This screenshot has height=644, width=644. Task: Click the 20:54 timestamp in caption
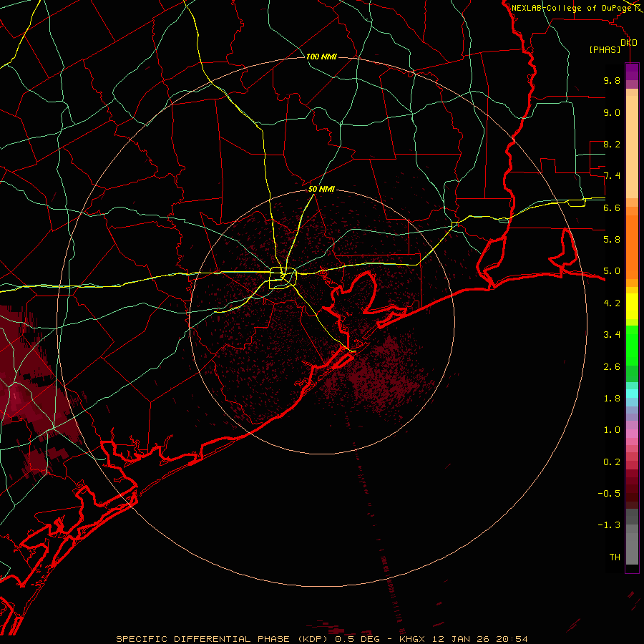click(x=512, y=639)
